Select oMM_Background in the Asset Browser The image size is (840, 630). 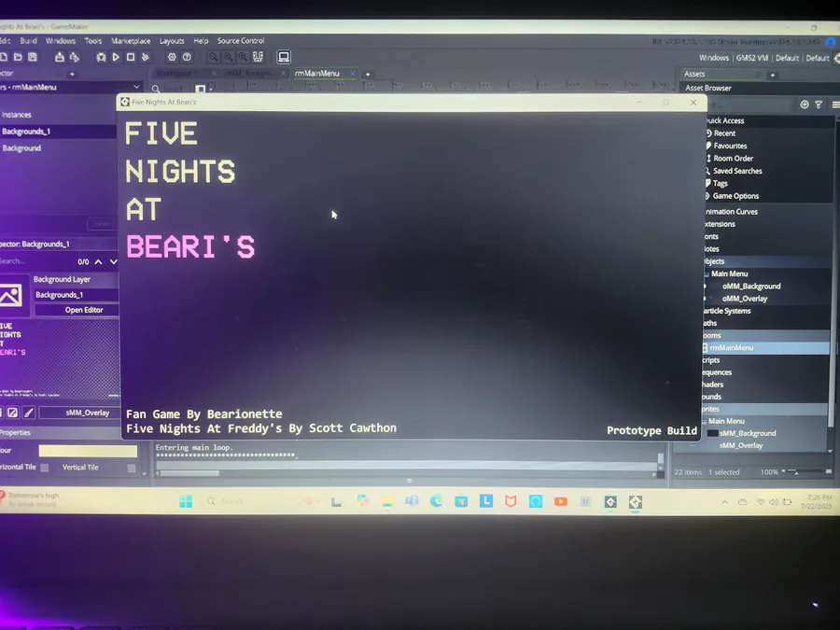[x=751, y=287]
